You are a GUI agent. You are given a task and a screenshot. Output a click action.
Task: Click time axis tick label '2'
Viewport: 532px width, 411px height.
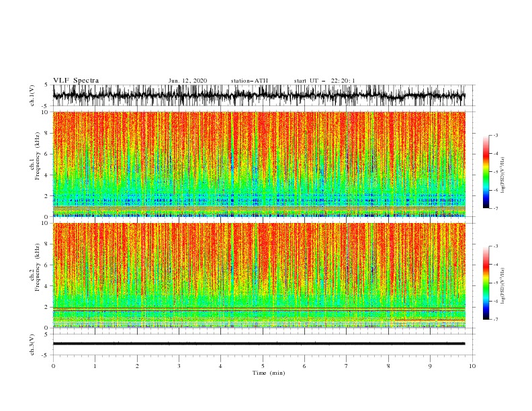click(137, 366)
